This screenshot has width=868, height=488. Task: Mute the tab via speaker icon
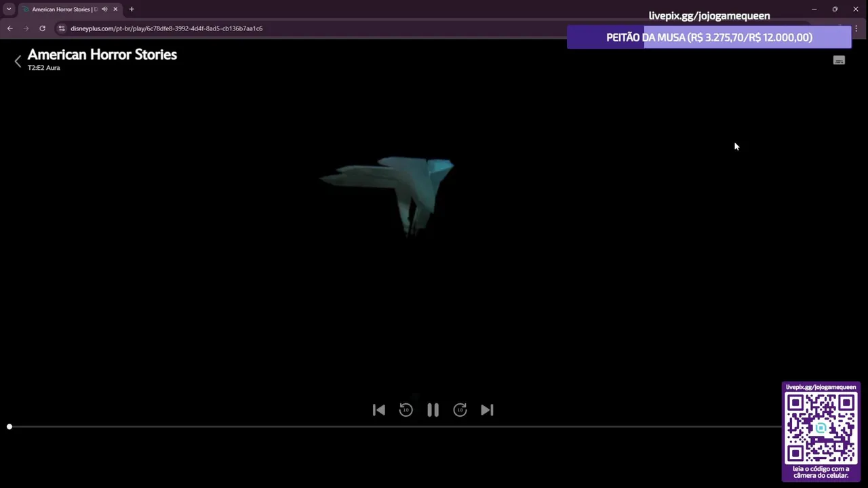click(104, 9)
